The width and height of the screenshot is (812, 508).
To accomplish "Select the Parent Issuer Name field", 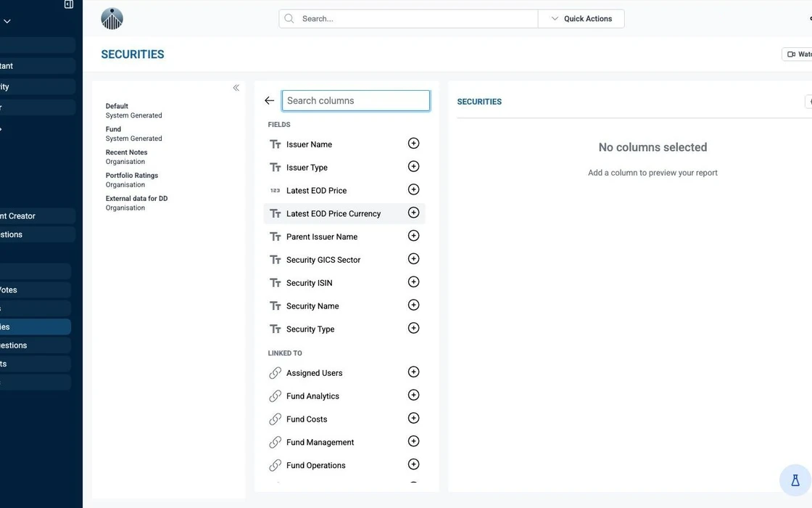I will coord(344,237).
